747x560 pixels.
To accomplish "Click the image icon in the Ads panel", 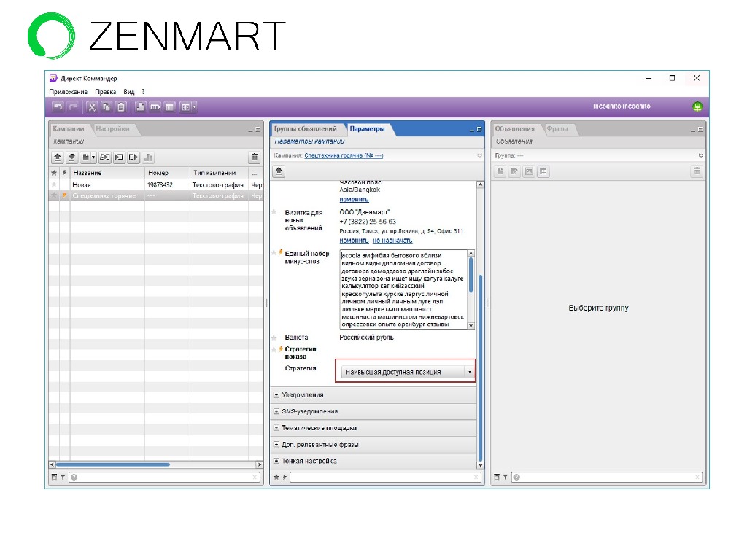I will tap(529, 171).
